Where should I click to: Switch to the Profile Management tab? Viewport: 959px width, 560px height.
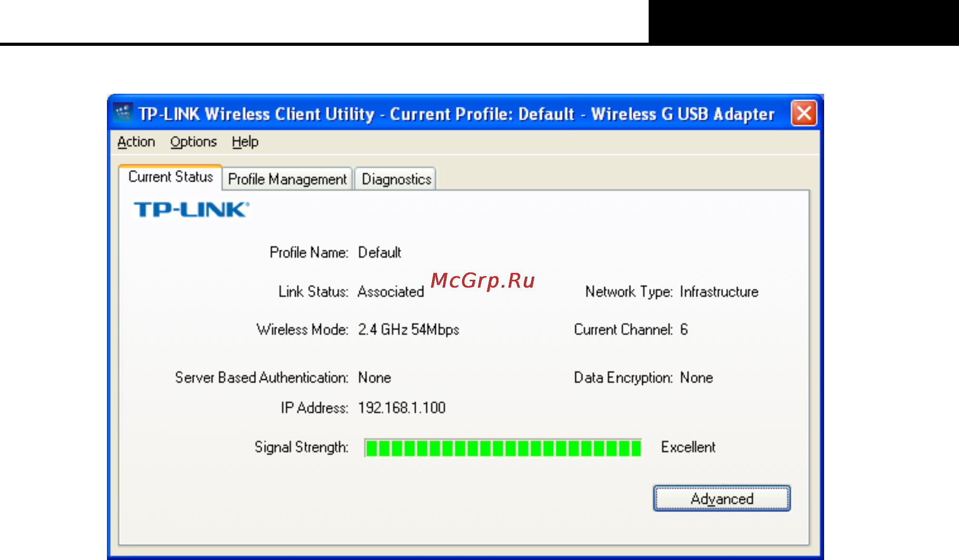tap(287, 179)
